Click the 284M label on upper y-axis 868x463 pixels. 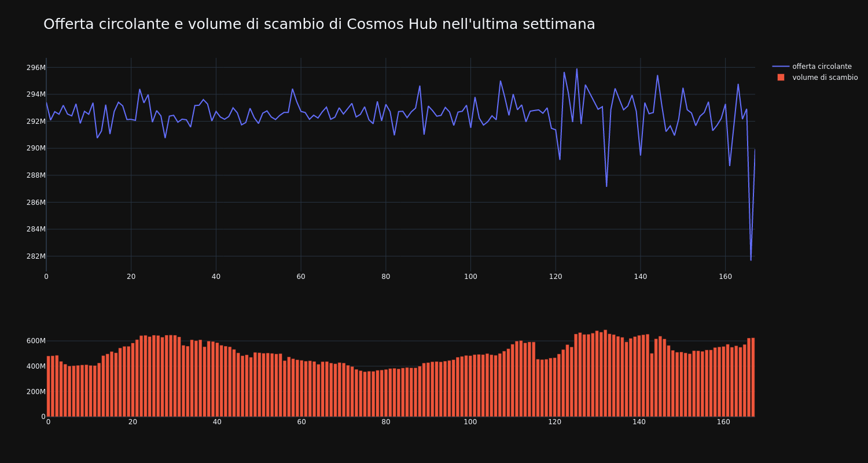pos(36,229)
